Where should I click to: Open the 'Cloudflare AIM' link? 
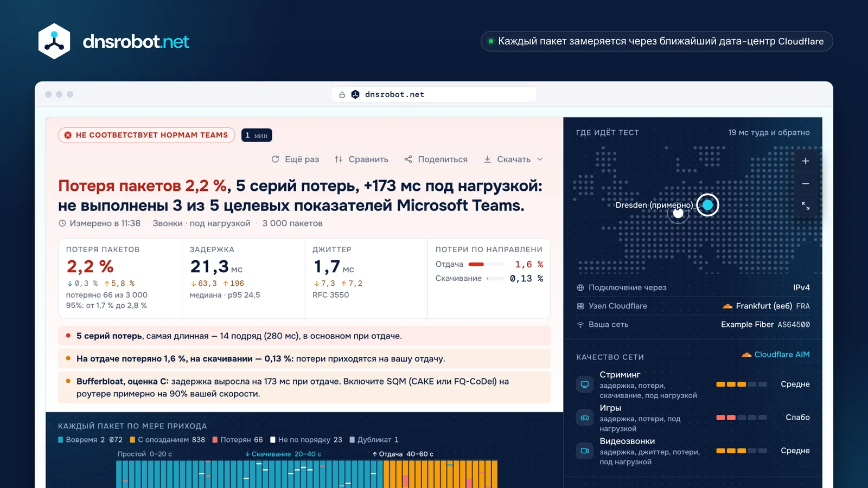coord(776,355)
